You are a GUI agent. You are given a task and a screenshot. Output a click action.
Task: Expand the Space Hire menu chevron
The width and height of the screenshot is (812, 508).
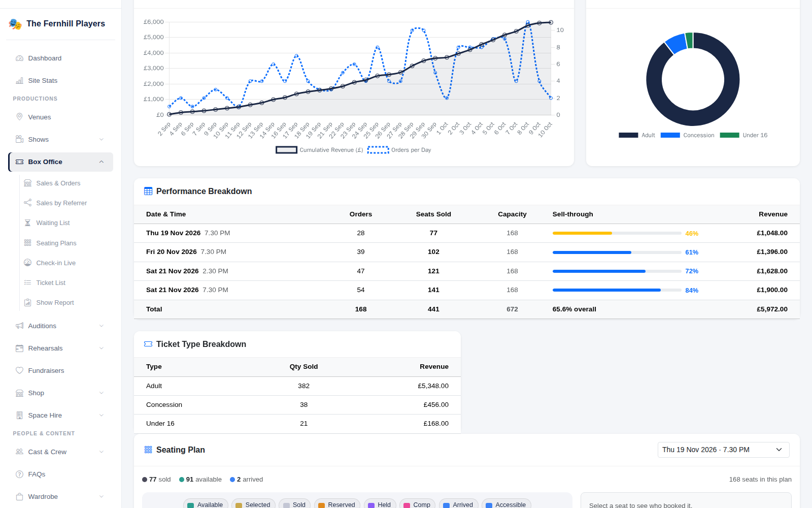coord(101,416)
